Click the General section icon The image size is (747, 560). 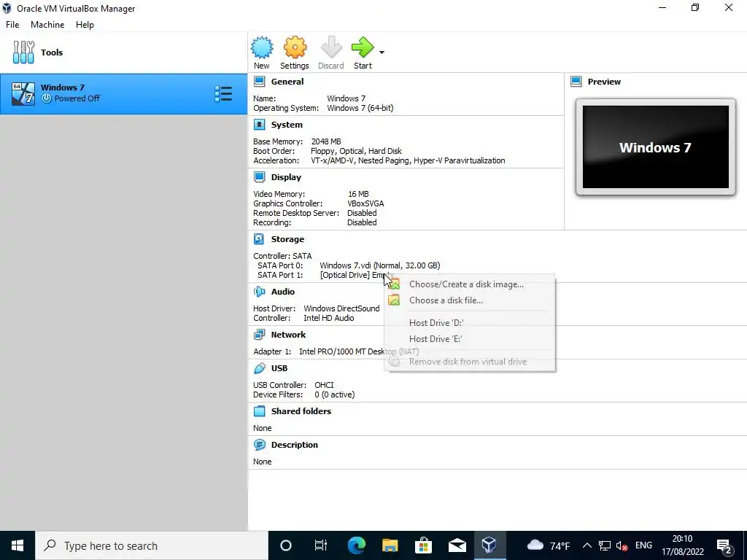coord(259,82)
